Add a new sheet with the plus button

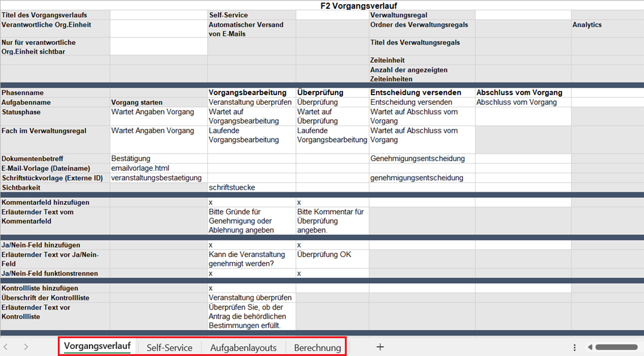[380, 347]
